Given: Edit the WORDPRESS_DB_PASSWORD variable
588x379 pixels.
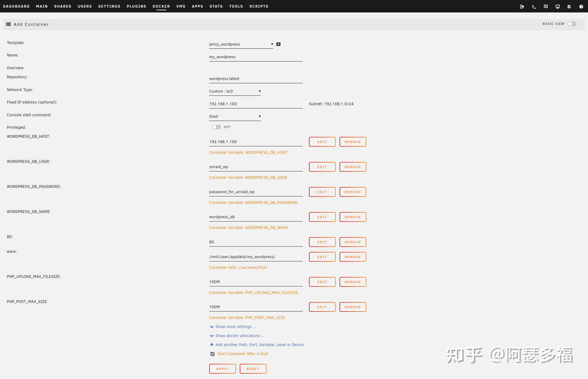Looking at the screenshot, I should pyautogui.click(x=322, y=192).
